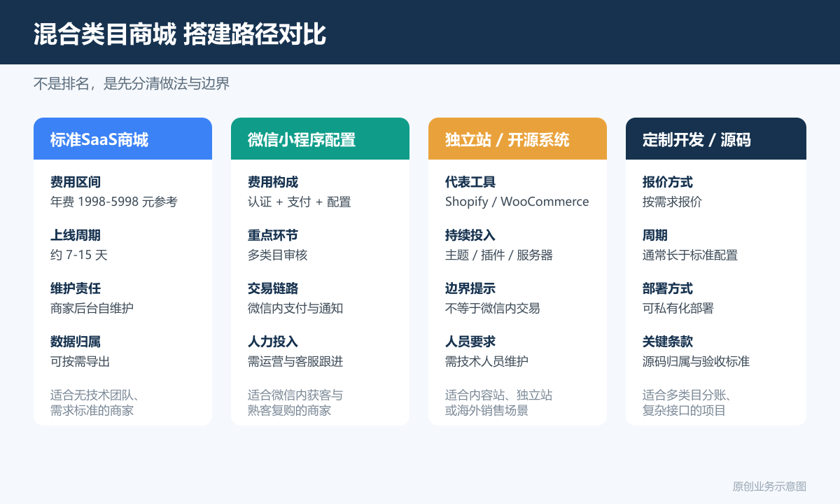Image resolution: width=840 pixels, height=504 pixels.
Task: Click the 费用构成 label
Action: 273,182
